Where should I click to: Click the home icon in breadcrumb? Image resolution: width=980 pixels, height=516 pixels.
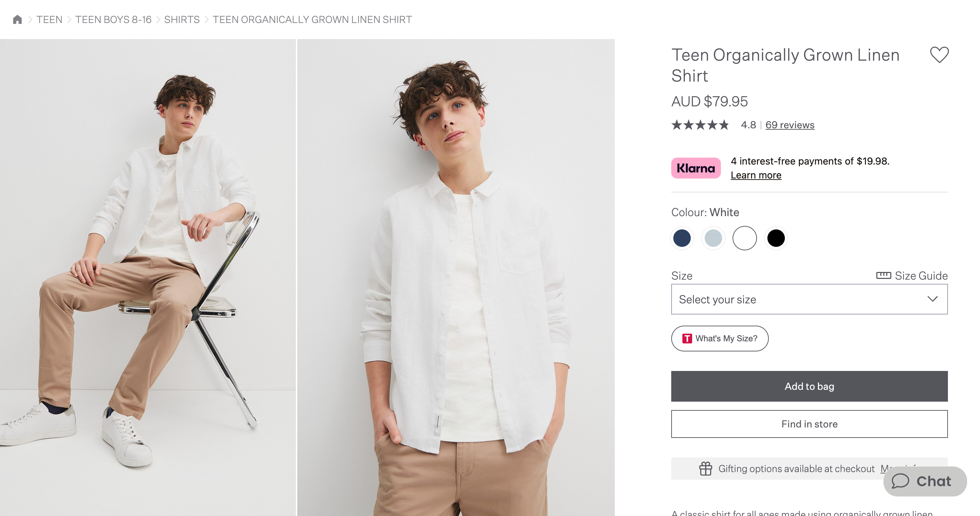click(x=17, y=20)
